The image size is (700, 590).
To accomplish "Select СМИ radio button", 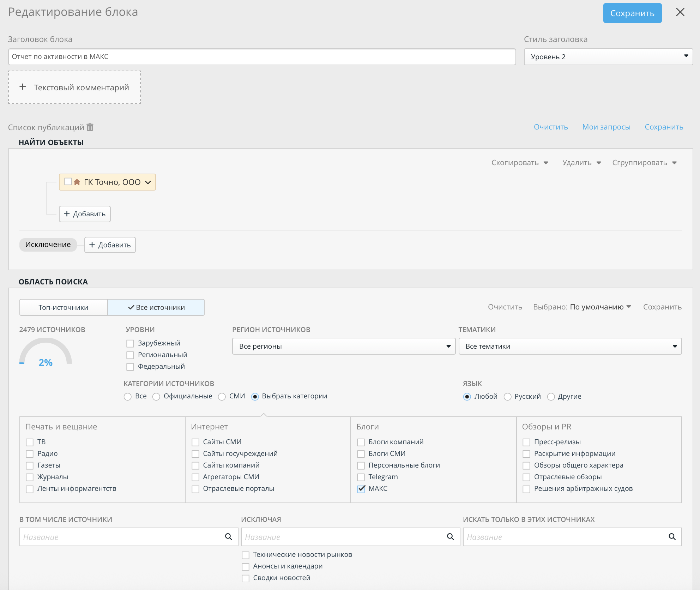I will coord(222,397).
